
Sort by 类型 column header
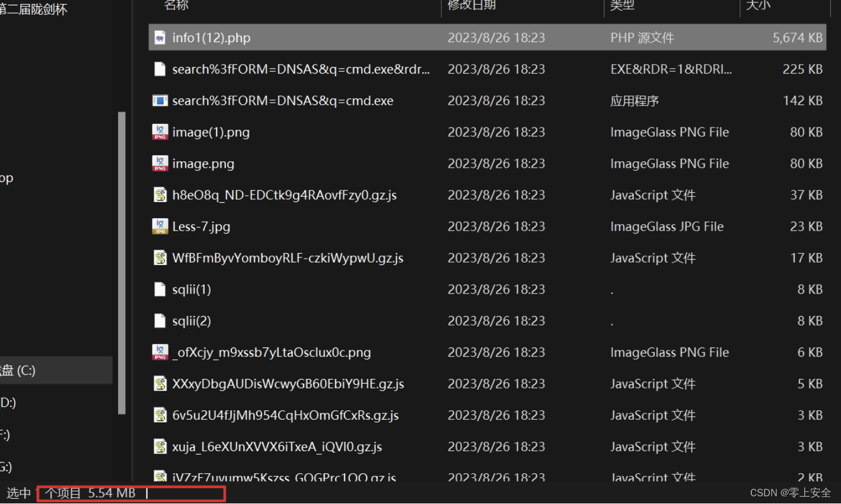point(622,5)
